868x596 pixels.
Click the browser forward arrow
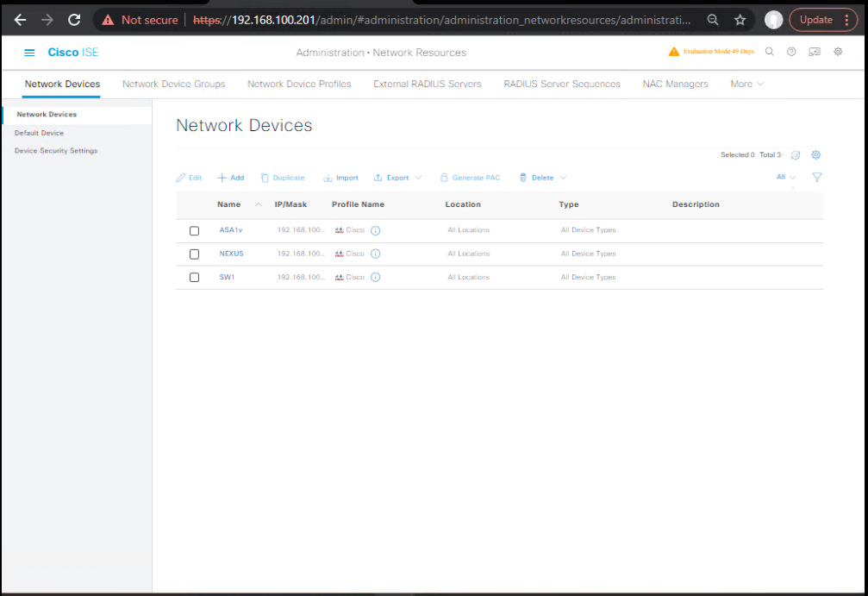pyautogui.click(x=47, y=20)
